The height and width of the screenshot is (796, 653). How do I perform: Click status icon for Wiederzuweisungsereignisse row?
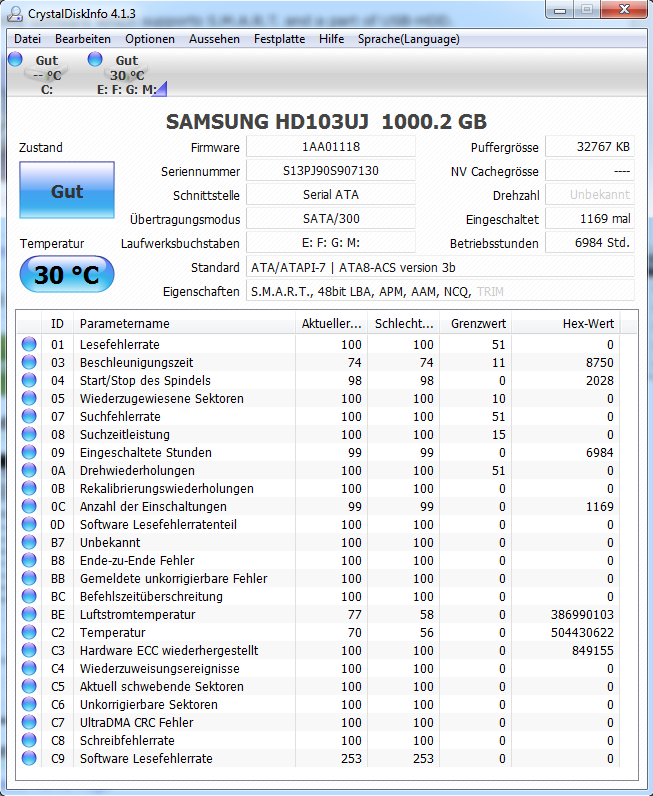[29, 668]
